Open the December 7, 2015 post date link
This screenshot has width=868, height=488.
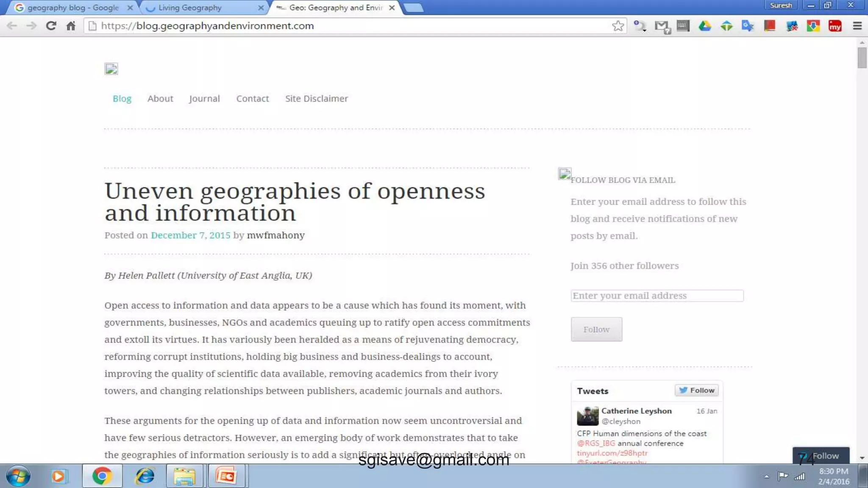[190, 235]
